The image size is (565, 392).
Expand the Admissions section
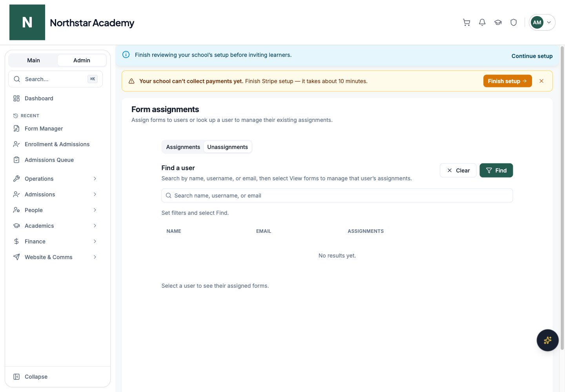(55, 194)
